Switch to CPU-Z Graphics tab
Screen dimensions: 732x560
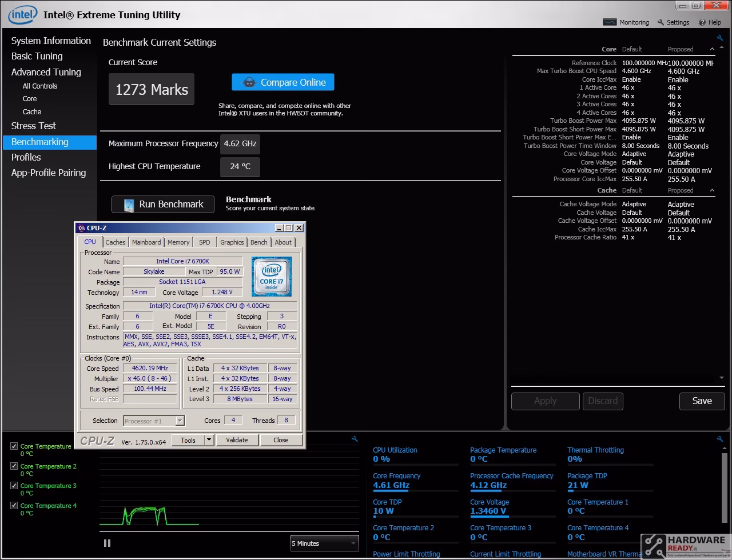(232, 242)
